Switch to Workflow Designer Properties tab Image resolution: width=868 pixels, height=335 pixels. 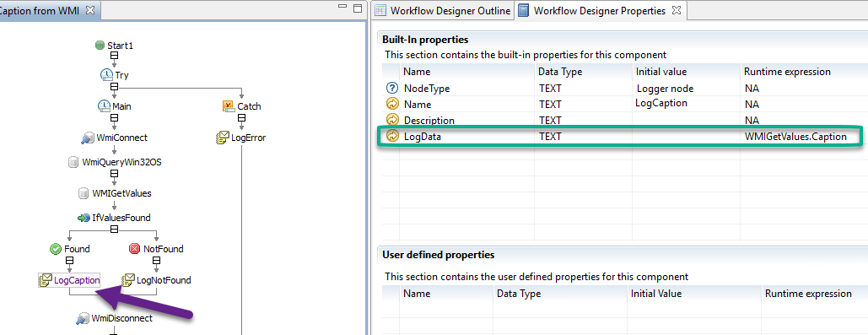click(600, 11)
